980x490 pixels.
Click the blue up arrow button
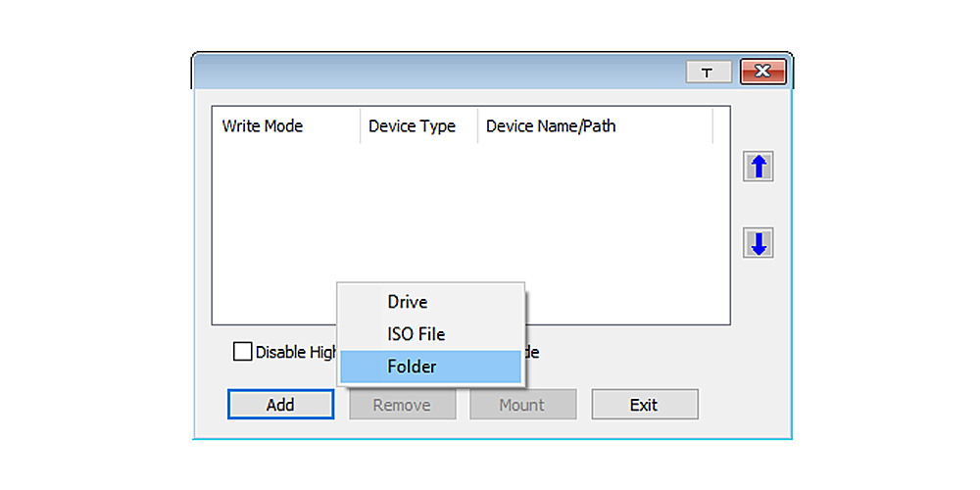click(x=758, y=167)
